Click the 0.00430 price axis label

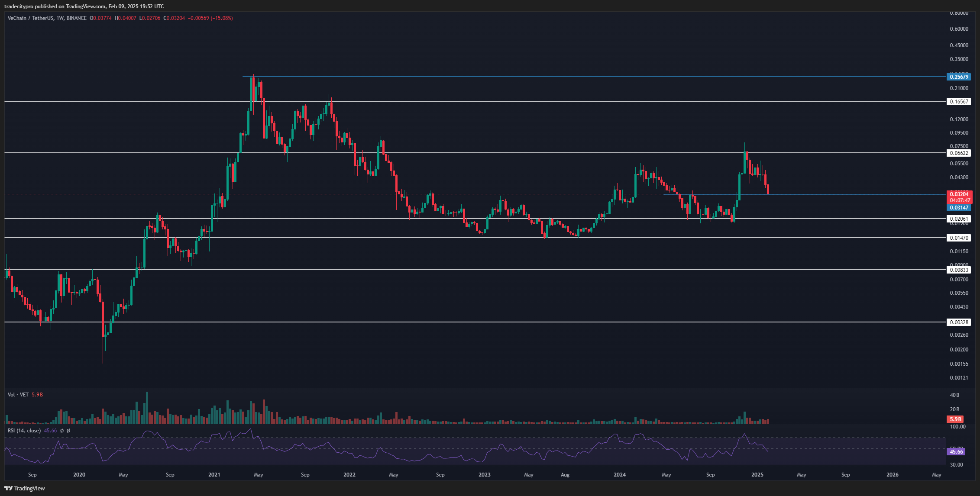pos(958,307)
